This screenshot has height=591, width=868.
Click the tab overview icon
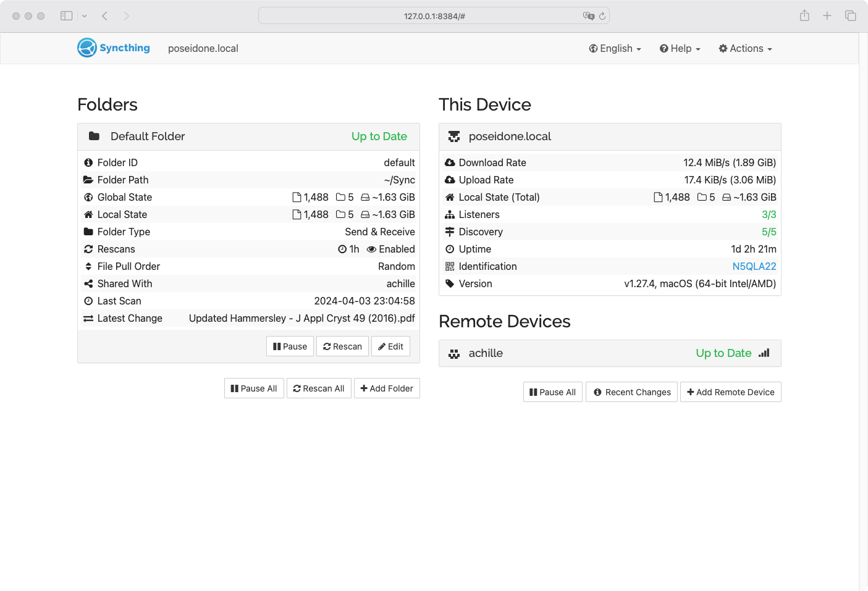point(851,16)
